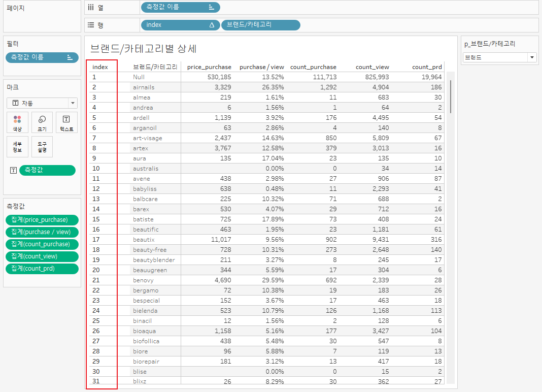Click the price_purchase value 530,185

[219, 77]
